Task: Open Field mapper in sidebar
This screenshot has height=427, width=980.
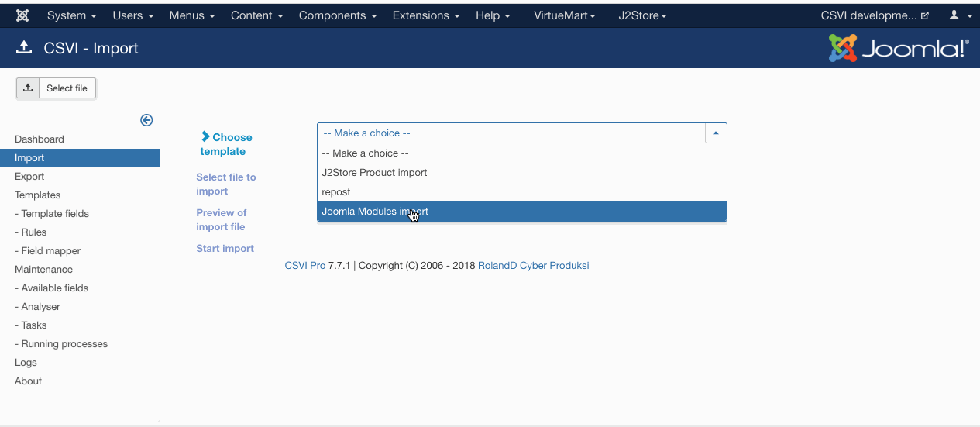Action: (48, 251)
